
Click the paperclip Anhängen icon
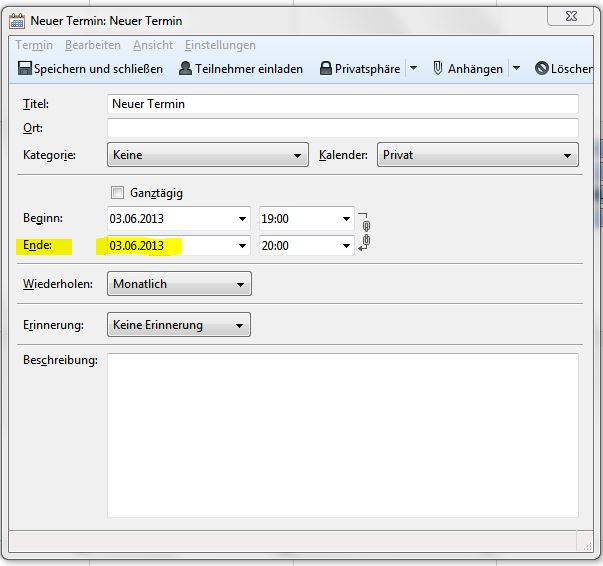pyautogui.click(x=437, y=68)
